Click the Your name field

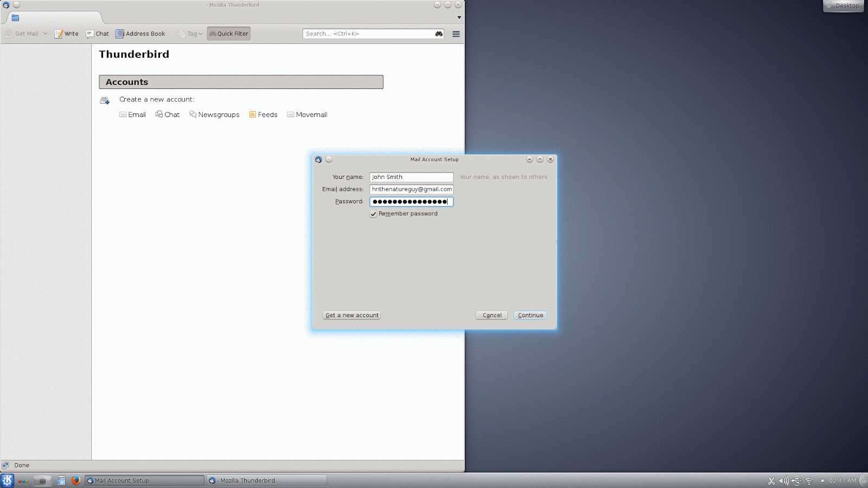[x=411, y=177]
